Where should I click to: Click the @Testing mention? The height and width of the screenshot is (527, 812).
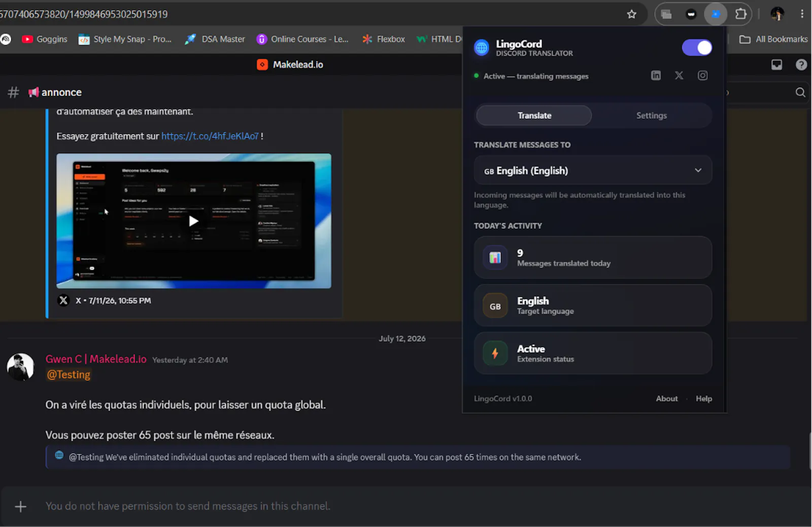[69, 375]
